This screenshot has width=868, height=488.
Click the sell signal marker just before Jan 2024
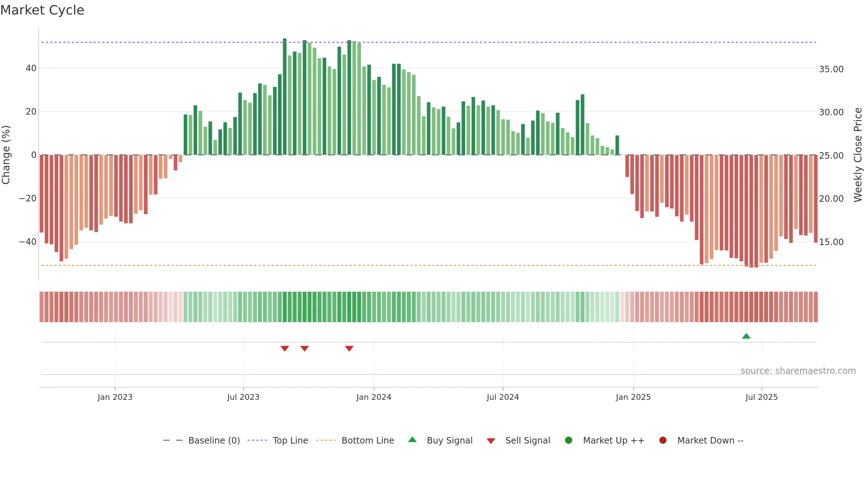click(x=349, y=348)
